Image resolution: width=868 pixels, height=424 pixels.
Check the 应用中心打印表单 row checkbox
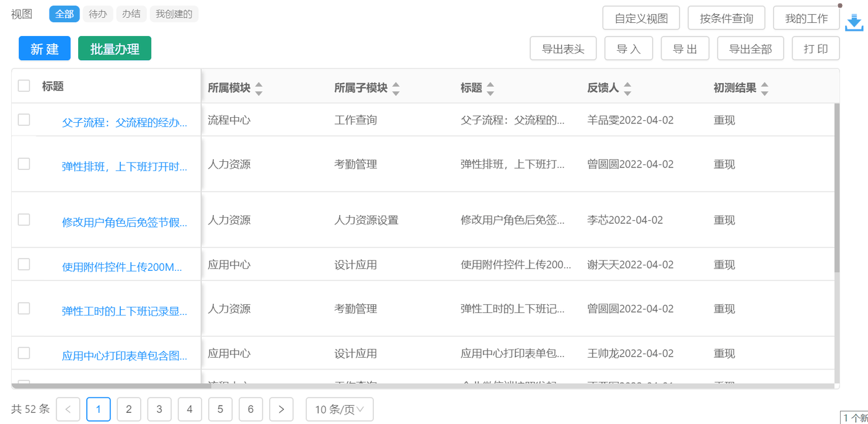tap(24, 353)
